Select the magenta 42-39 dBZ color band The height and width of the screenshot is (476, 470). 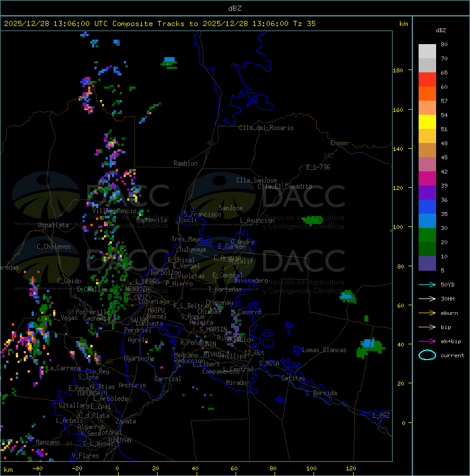pos(427,179)
